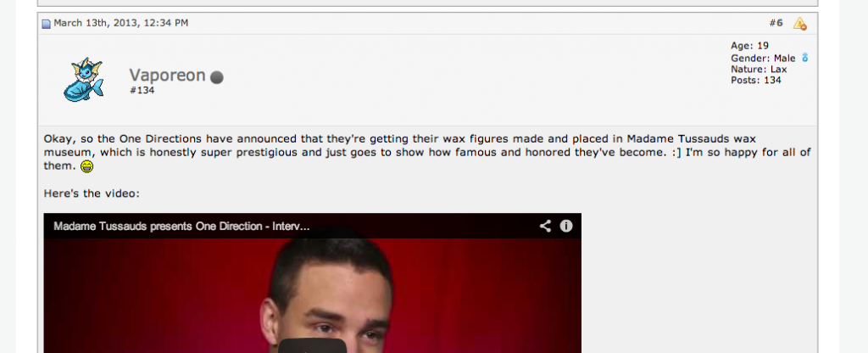Screen dimensions: 868x353
Task: Click the "Here's the video:" text line
Action: pos(92,193)
